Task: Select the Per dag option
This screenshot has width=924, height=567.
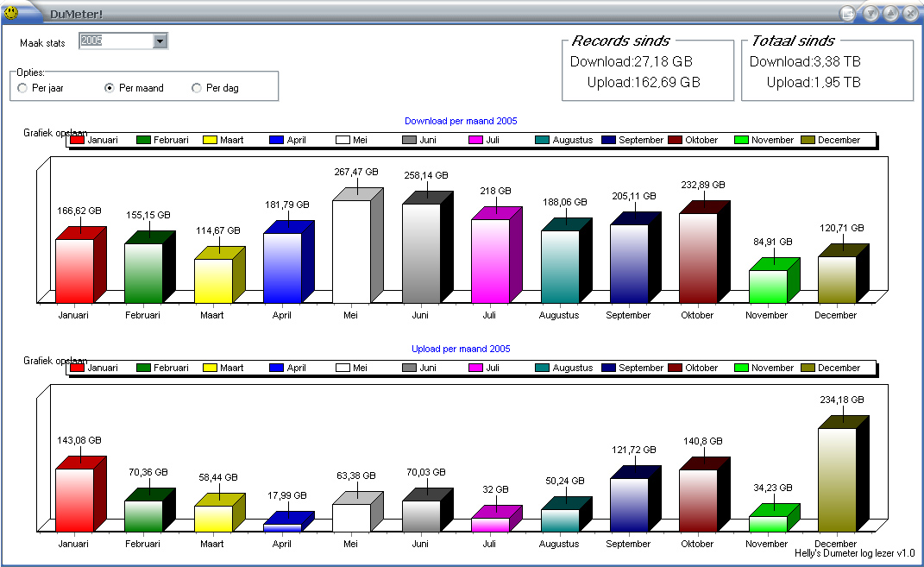Action: pos(215,88)
